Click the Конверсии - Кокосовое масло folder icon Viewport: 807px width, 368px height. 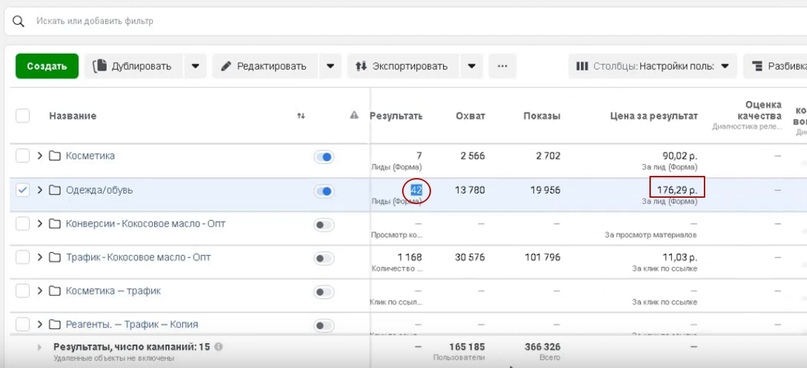tap(55, 224)
